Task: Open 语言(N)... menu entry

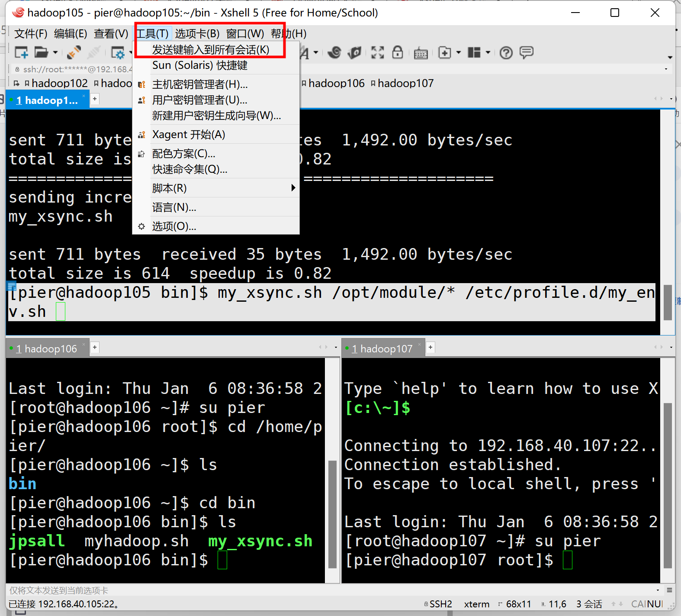Action: click(216, 207)
